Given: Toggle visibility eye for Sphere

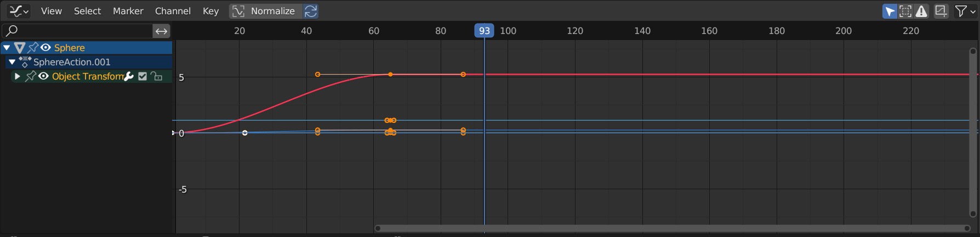Looking at the screenshot, I should [x=45, y=48].
